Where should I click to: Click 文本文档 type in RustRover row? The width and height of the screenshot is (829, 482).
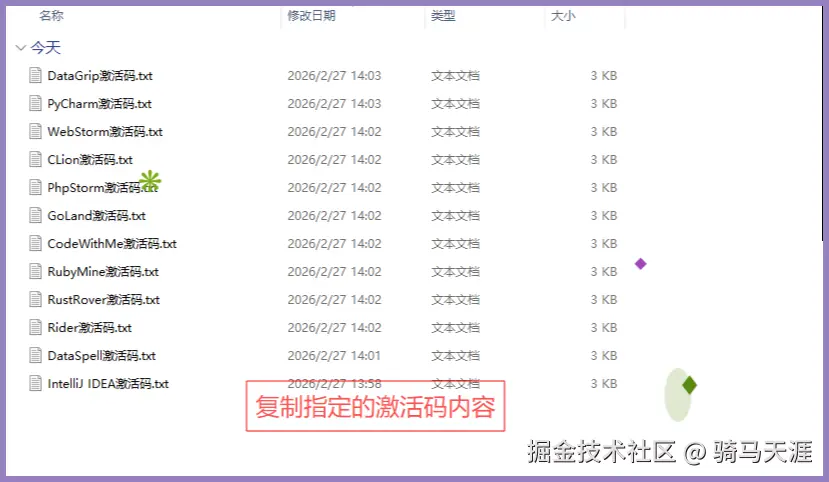tap(455, 300)
